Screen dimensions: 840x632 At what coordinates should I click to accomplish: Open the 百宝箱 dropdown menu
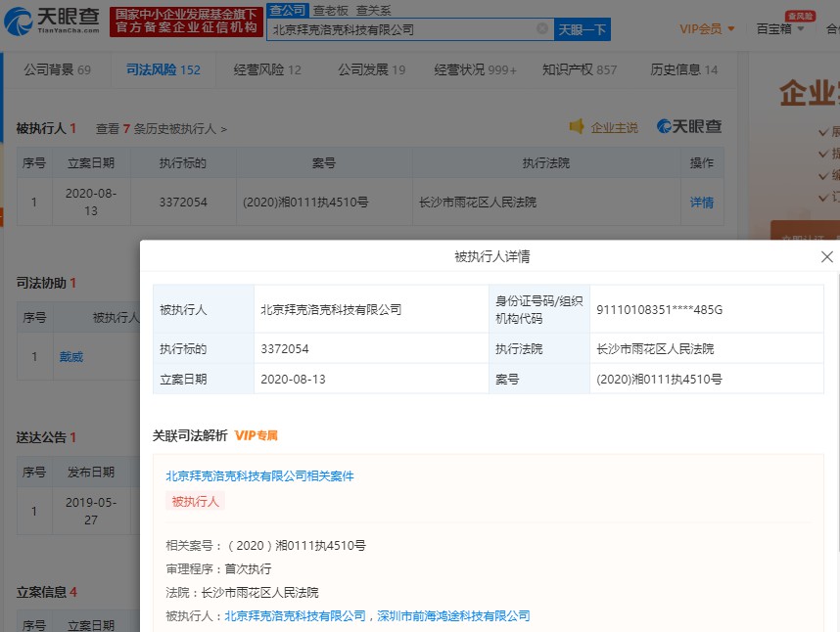pos(780,29)
